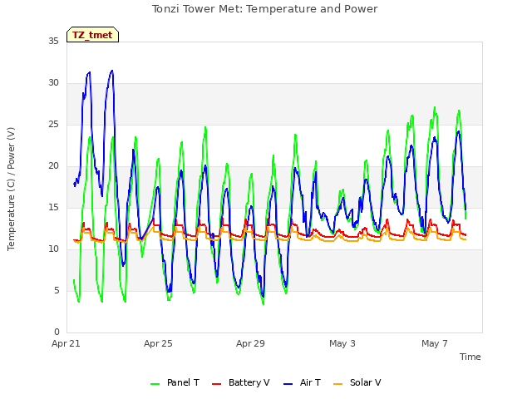Click the May 3 x-axis tick label
The height and width of the screenshot is (399, 532).
pyautogui.click(x=342, y=343)
